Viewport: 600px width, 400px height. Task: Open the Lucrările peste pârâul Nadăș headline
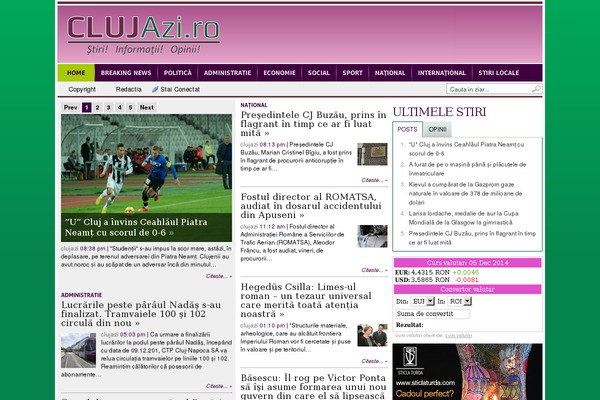click(141, 314)
